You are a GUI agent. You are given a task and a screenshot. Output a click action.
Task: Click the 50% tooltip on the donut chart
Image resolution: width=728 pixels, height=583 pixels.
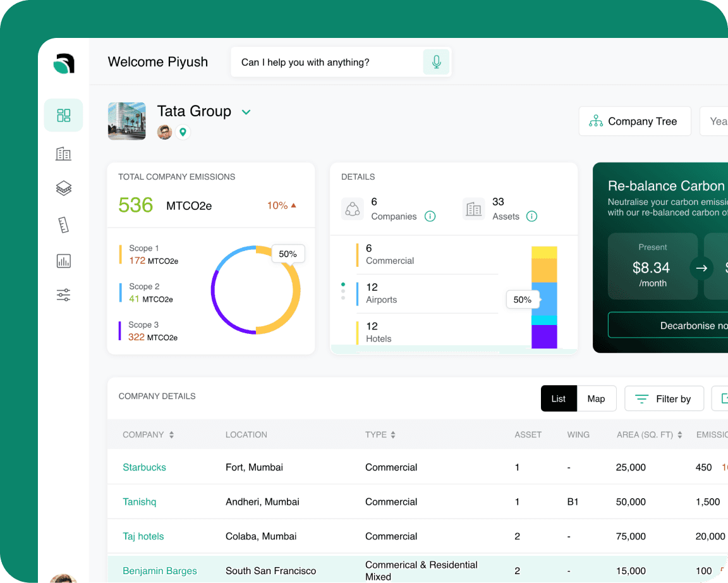(288, 254)
